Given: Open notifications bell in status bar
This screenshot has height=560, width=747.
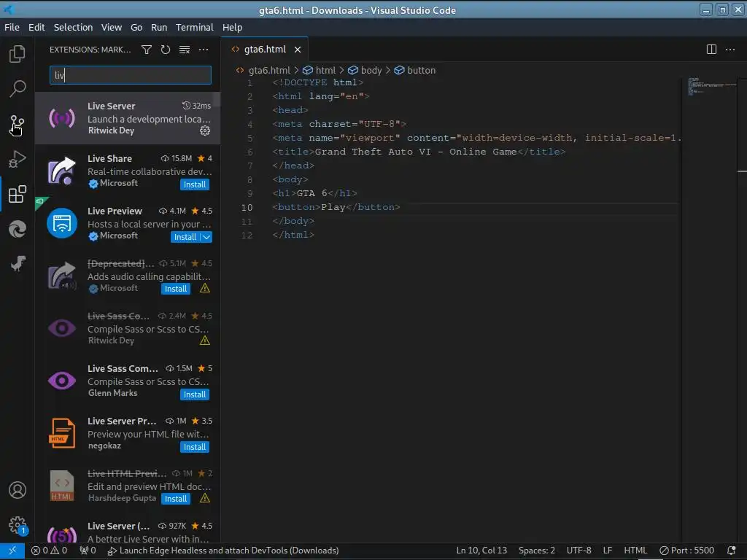Looking at the screenshot, I should point(731,551).
